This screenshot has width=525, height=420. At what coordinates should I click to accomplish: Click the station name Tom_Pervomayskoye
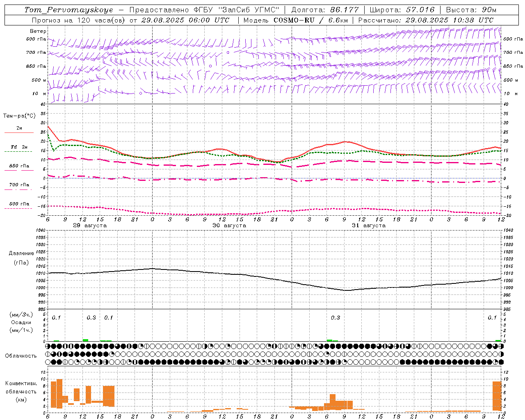68,10
